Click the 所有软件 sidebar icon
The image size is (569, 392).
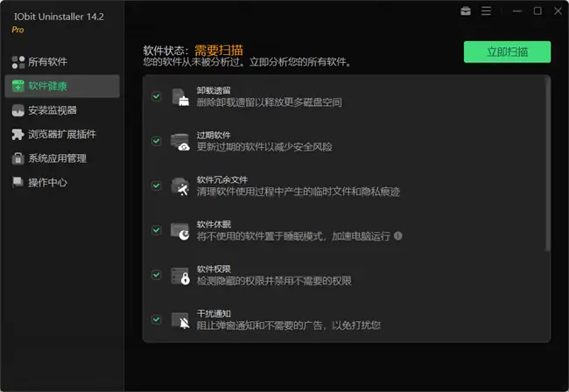click(18, 62)
